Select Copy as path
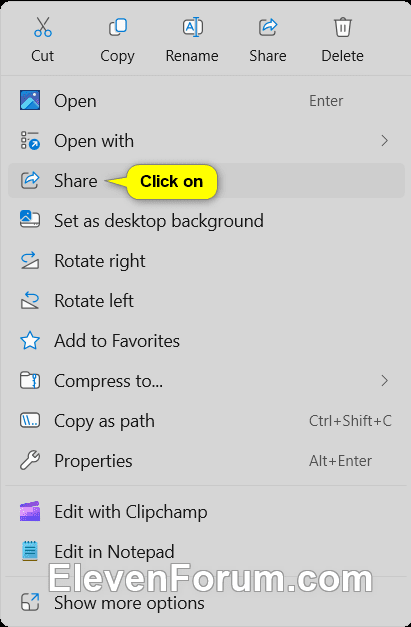The image size is (411, 627). (x=206, y=421)
